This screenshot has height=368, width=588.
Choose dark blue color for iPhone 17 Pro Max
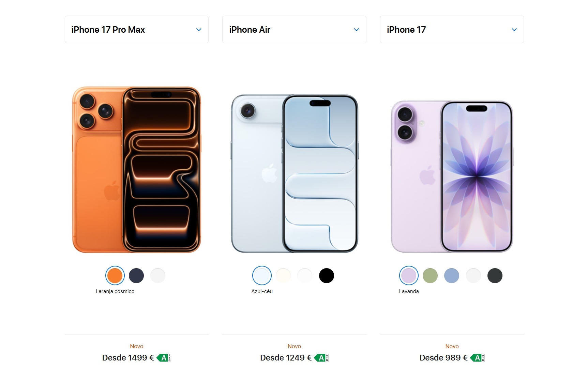(136, 276)
